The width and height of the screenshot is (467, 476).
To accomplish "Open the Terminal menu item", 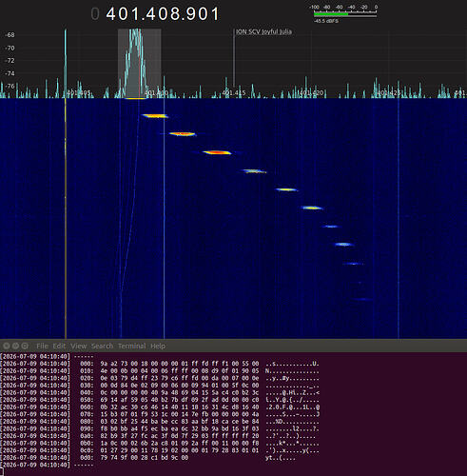I will click(131, 346).
